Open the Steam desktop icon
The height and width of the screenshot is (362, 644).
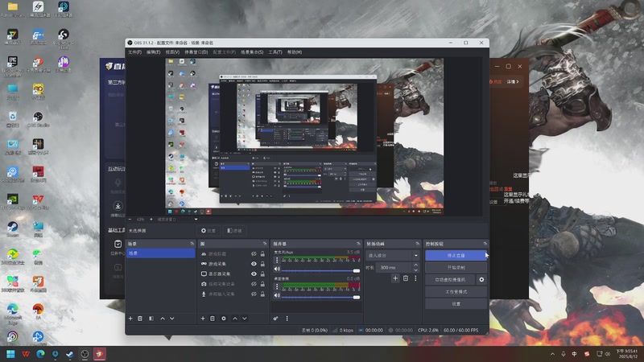point(13,229)
